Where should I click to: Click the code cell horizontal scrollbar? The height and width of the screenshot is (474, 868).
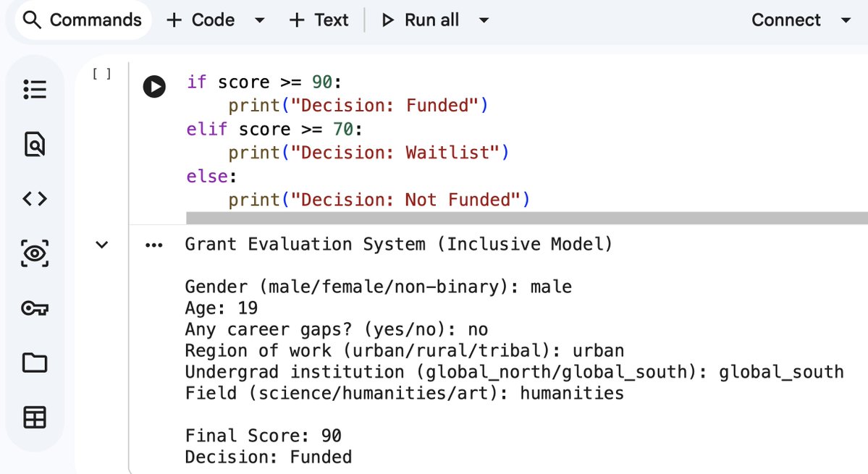[x=527, y=218]
